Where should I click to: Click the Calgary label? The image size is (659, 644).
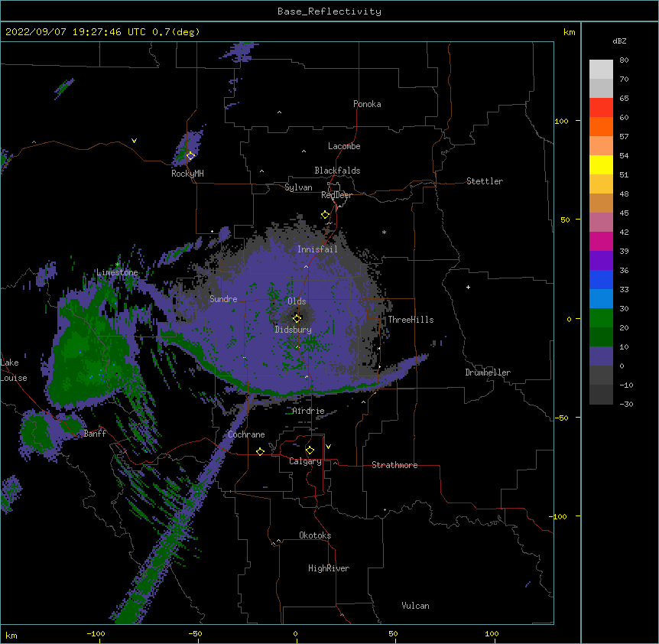coord(305,461)
